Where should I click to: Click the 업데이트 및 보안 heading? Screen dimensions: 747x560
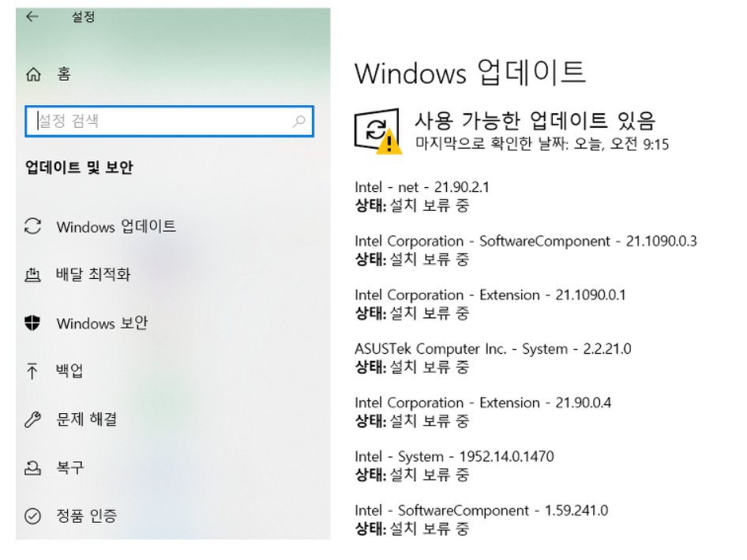click(79, 167)
